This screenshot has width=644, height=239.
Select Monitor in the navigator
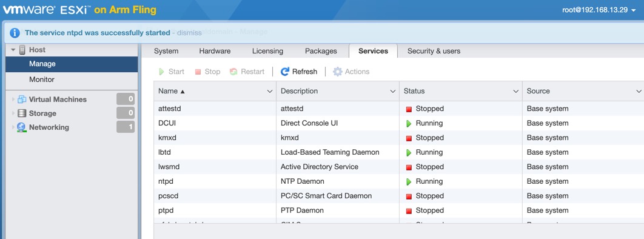tap(72, 79)
